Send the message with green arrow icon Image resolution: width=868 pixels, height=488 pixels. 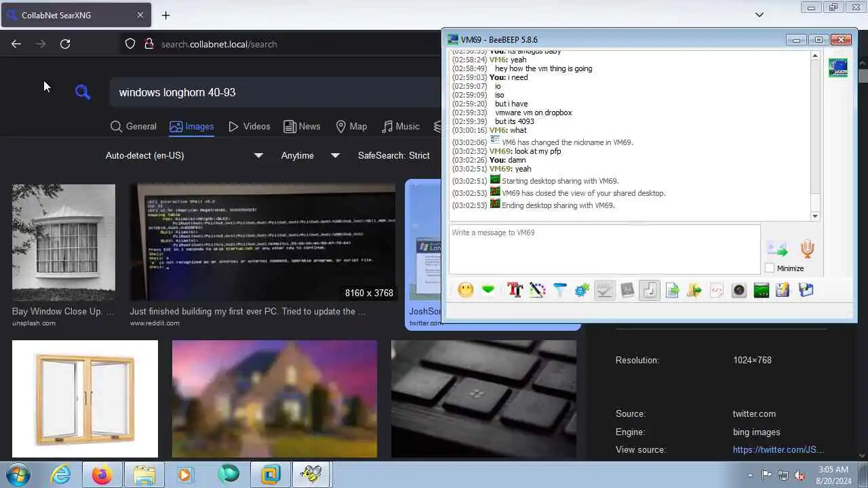tap(777, 249)
